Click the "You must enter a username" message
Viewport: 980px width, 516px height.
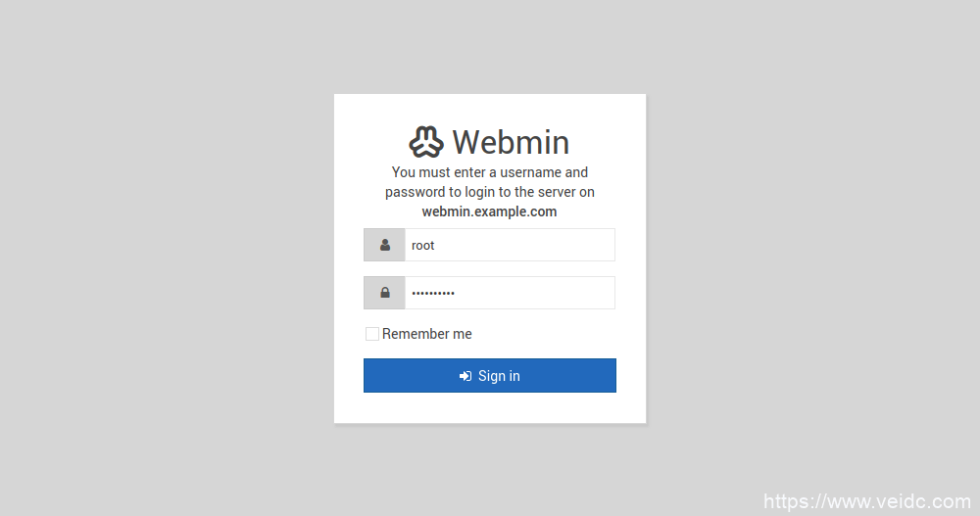[490, 172]
